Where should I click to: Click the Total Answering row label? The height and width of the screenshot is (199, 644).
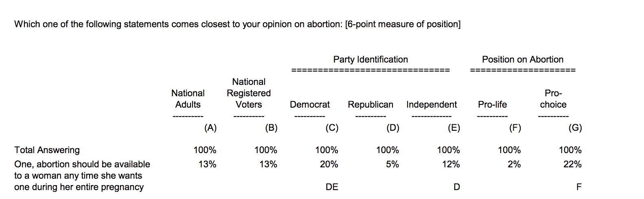(47, 150)
